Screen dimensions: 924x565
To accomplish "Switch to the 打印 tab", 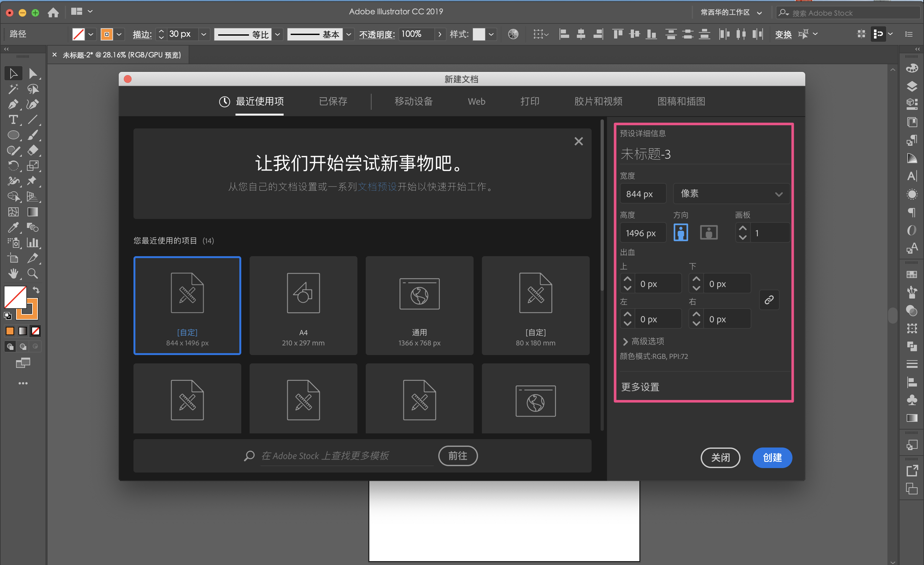I will [x=529, y=101].
